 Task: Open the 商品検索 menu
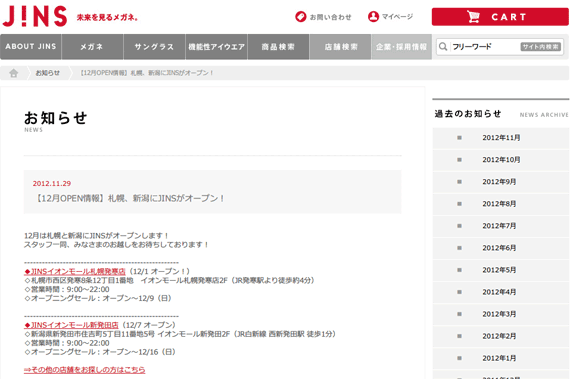coord(278,47)
